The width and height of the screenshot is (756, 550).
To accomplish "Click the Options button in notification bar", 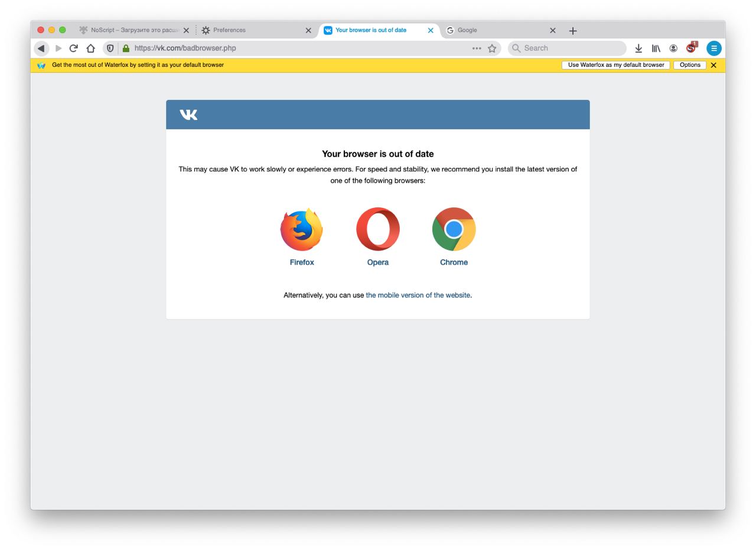I will (x=690, y=65).
